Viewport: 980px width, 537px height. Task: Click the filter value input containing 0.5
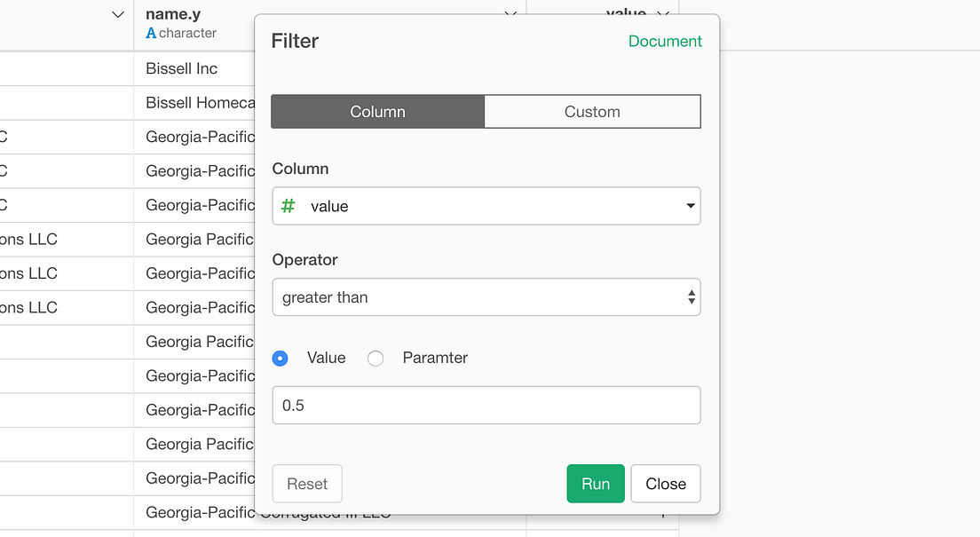click(x=486, y=405)
